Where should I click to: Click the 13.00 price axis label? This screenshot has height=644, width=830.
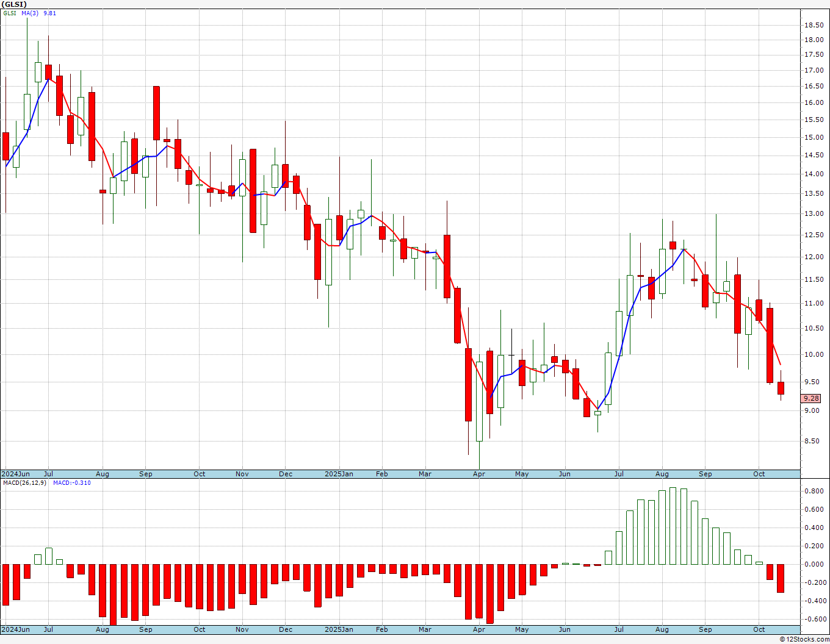[814, 213]
